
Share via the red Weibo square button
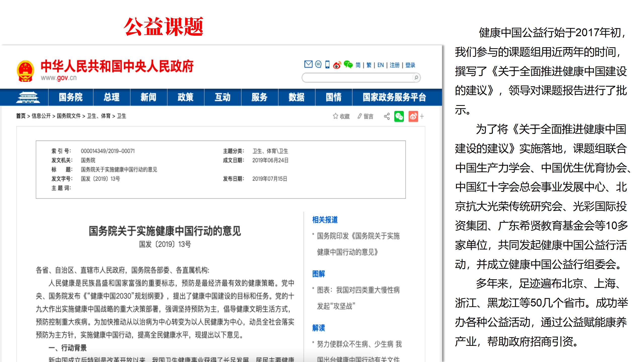pyautogui.click(x=413, y=116)
